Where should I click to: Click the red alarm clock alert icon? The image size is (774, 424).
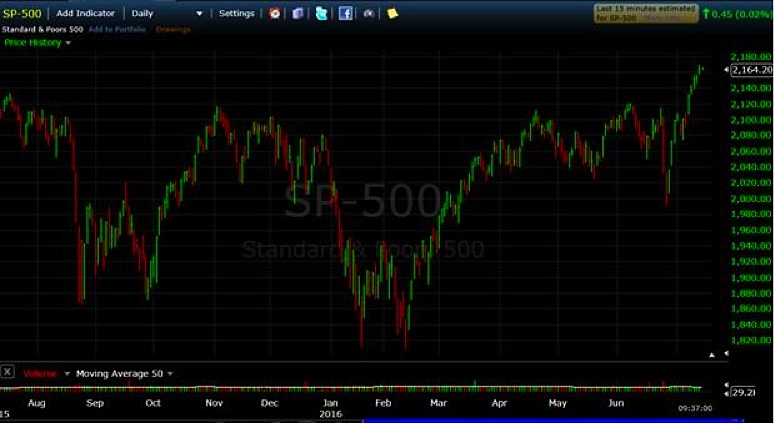[274, 13]
